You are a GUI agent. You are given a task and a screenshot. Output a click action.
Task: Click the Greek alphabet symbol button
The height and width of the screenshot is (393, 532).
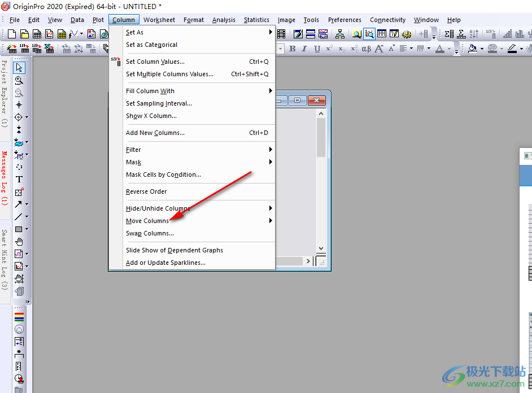tap(367, 49)
